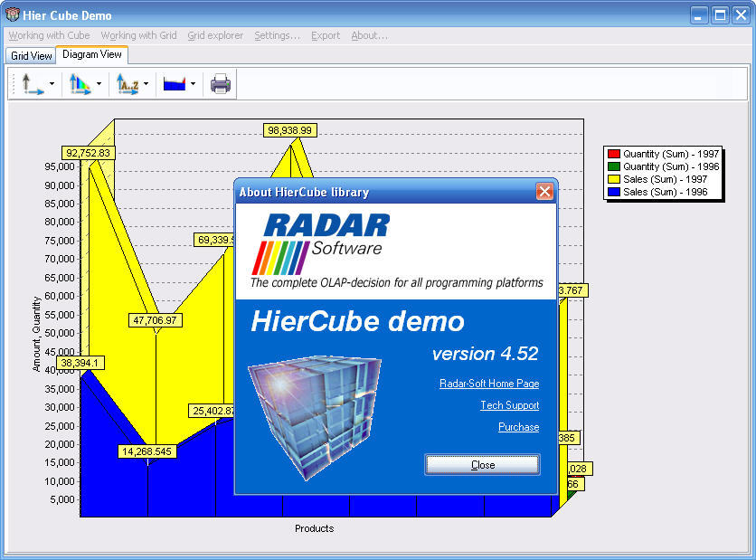Click the red Quantity (Sum) - 1997 legend swatch
This screenshot has height=560, width=756.
tap(613, 155)
